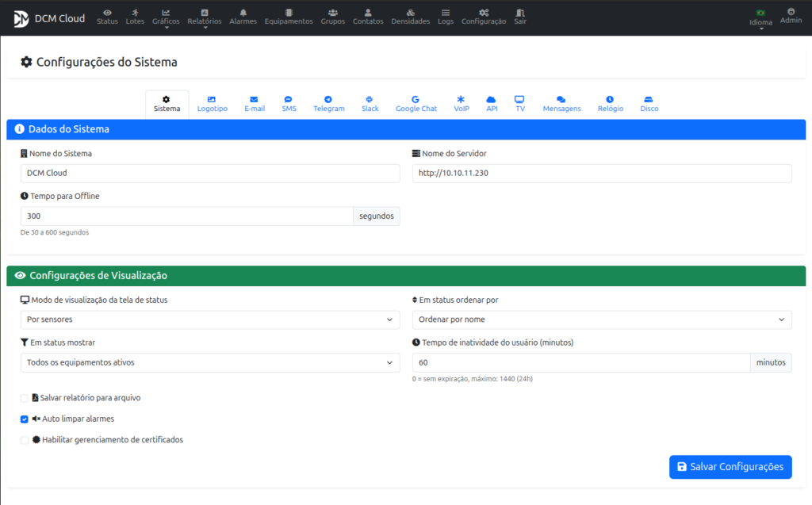Switch to the Telegram settings tab
This screenshot has width=812, height=505.
pyautogui.click(x=328, y=104)
